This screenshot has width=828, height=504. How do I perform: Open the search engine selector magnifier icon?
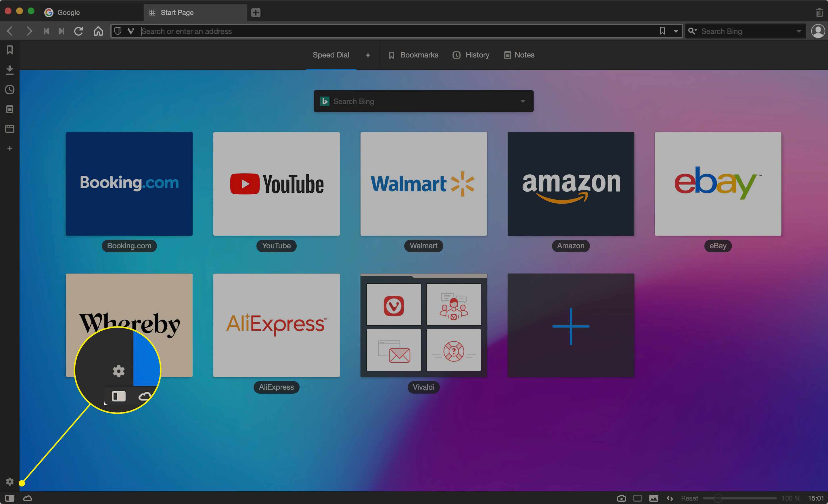(692, 31)
